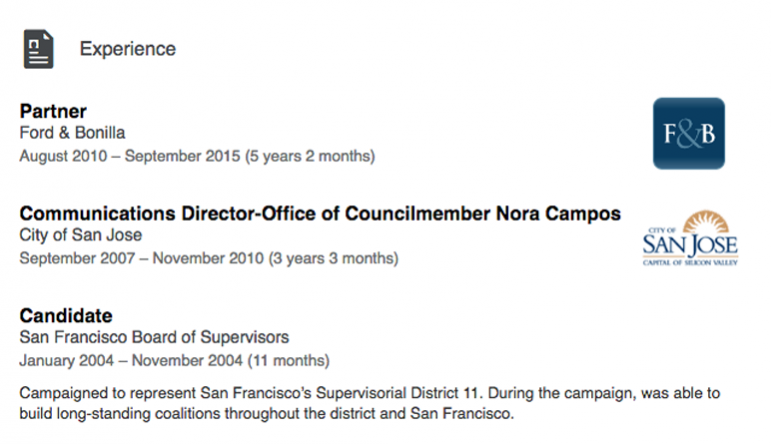
Task: Click the January 2004 start date
Action: pos(66,361)
